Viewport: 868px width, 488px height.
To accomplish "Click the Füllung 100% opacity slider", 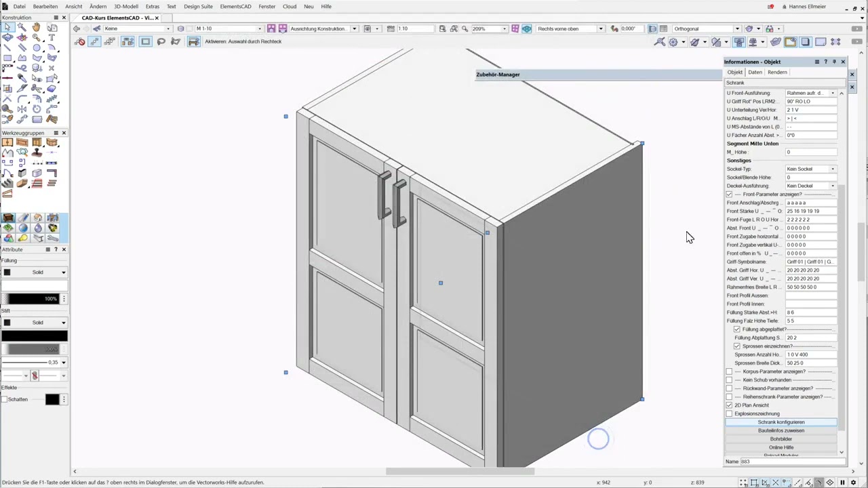I will (31, 298).
